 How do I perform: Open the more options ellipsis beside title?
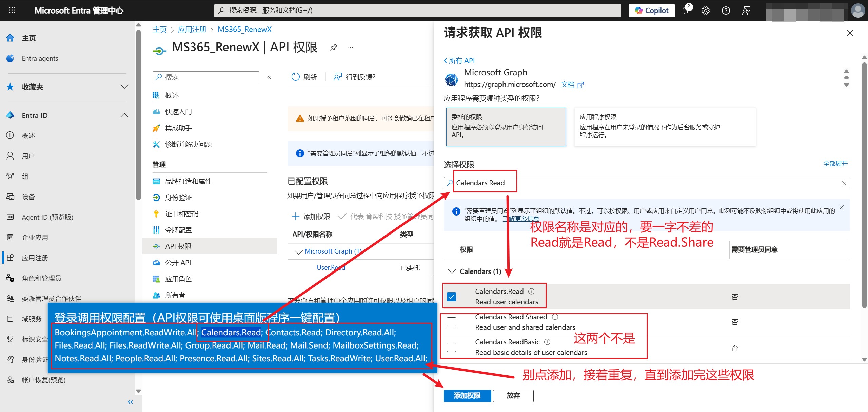click(350, 47)
